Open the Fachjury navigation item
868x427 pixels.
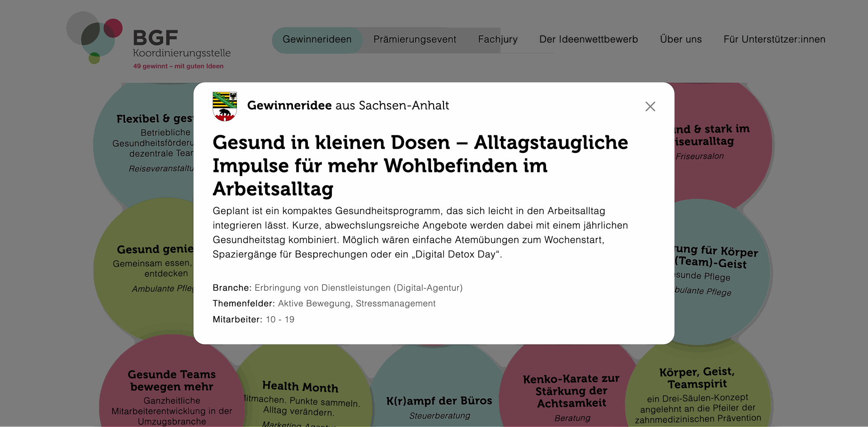[x=498, y=40]
